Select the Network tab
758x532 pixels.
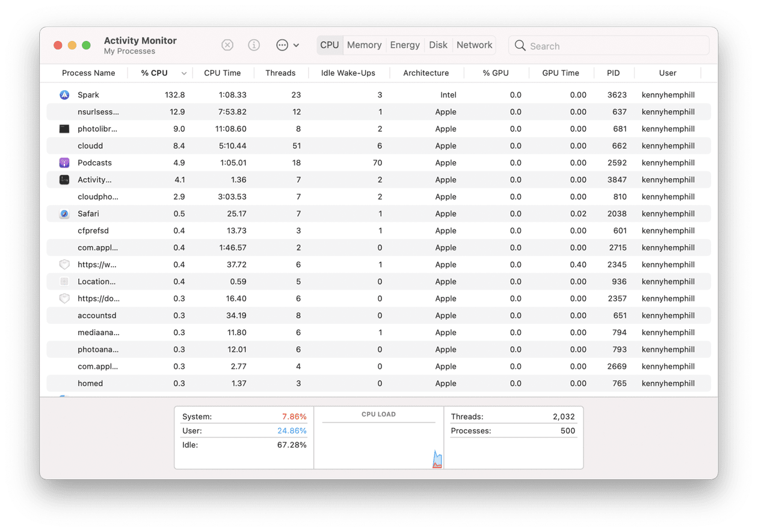point(474,45)
